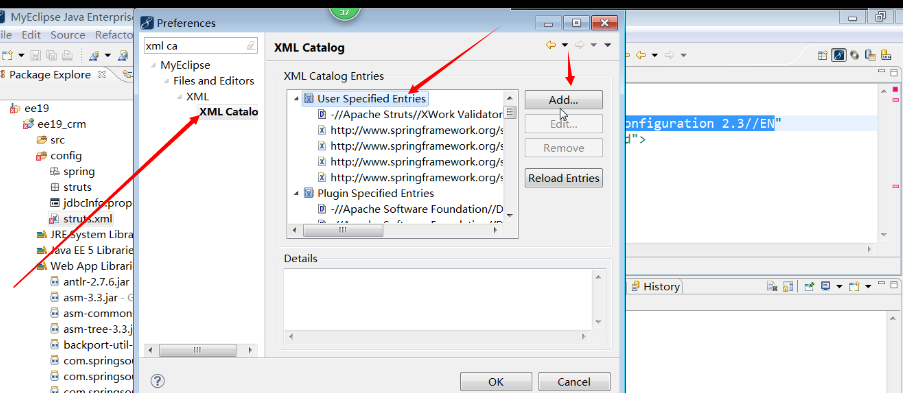The image size is (903, 393).
Task: Click Print toolbar icon
Action: point(67,55)
